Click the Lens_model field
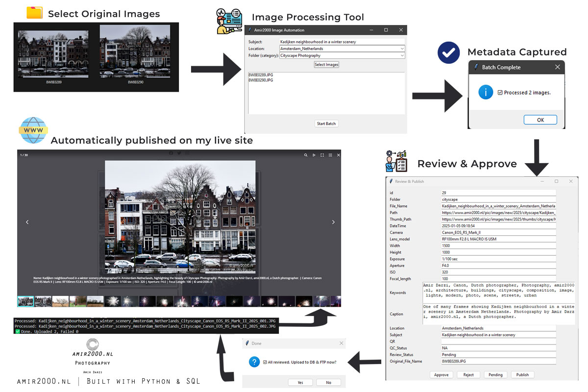 498,239
